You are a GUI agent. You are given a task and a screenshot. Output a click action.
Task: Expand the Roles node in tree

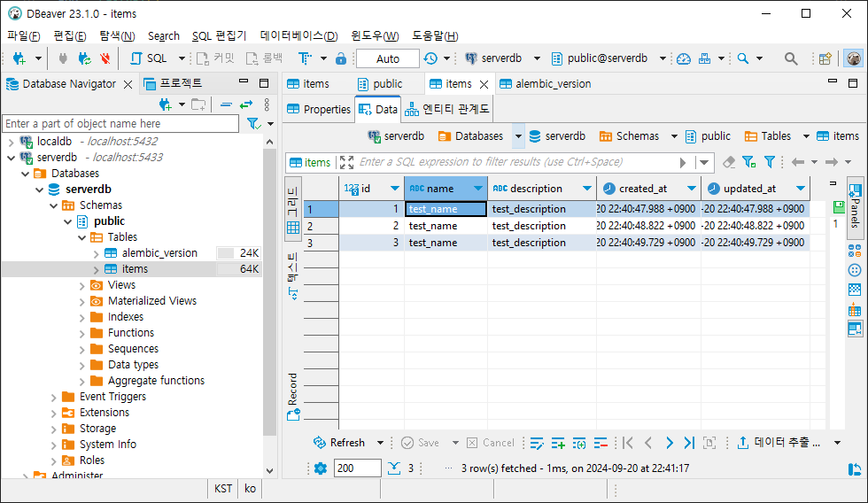[54, 461]
